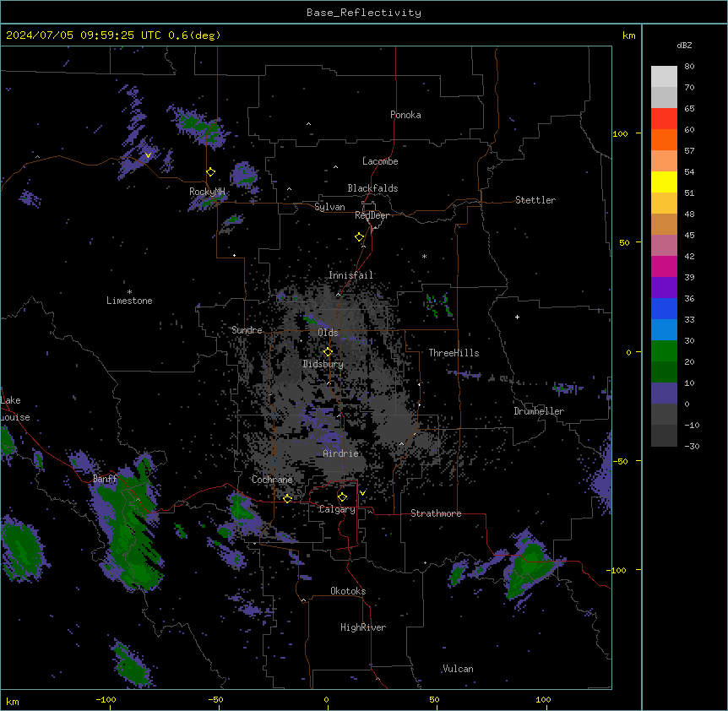This screenshot has width=728, height=711.
Task: Click the Cochrane town label
Action: [x=272, y=480]
